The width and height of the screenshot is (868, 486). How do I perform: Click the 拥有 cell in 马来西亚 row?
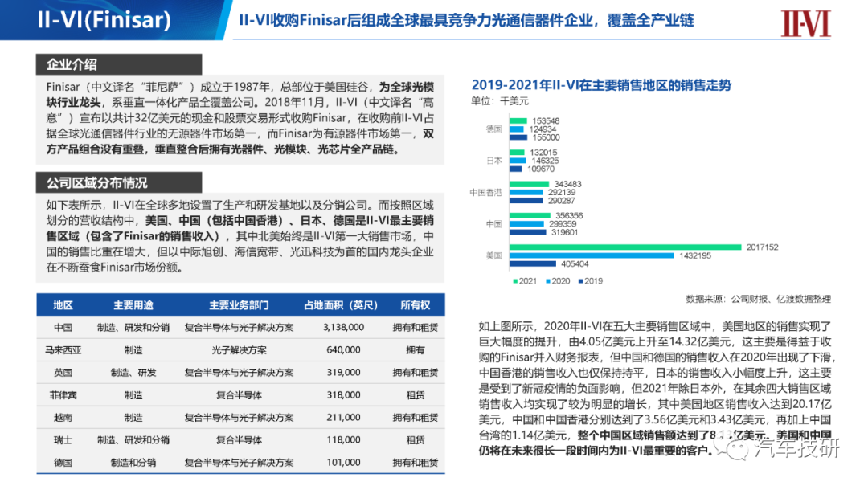[416, 350]
